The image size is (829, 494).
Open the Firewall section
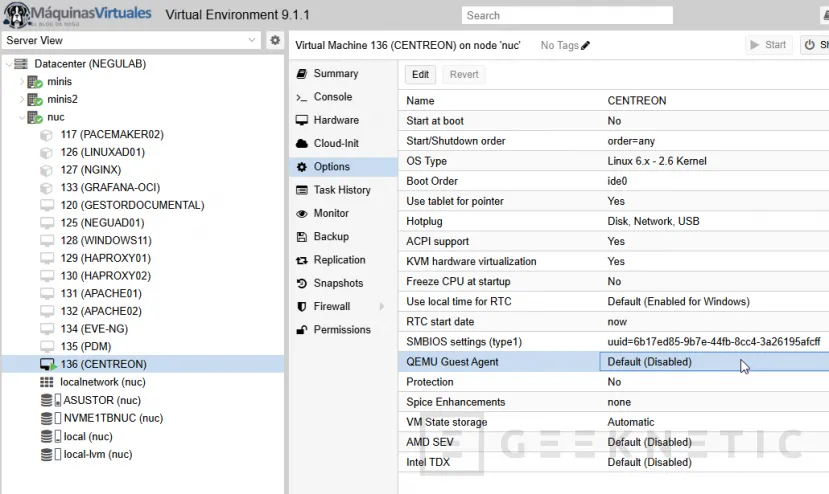(x=344, y=306)
